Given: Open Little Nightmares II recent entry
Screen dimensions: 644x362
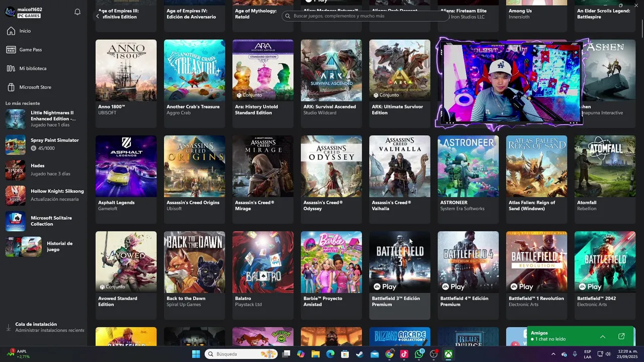Looking at the screenshot, I should pos(44,119).
